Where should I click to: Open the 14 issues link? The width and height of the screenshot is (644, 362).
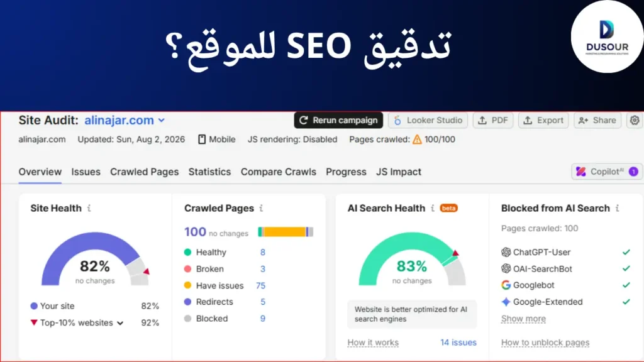[x=458, y=343]
